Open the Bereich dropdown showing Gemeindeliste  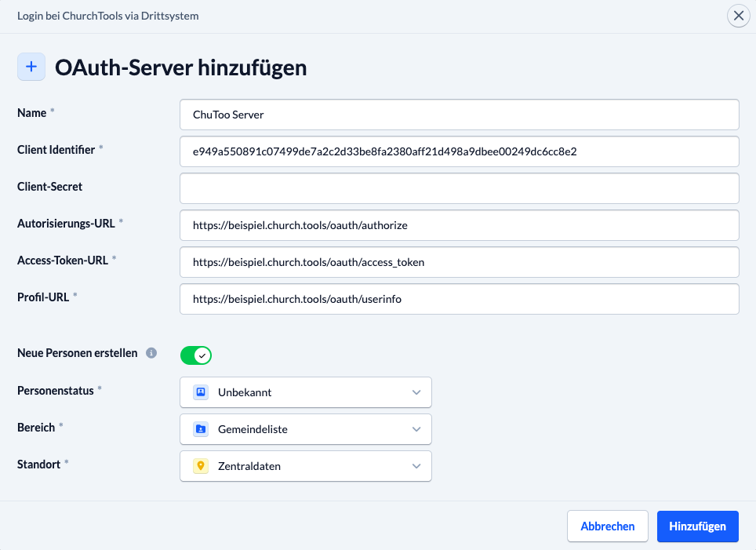306,429
